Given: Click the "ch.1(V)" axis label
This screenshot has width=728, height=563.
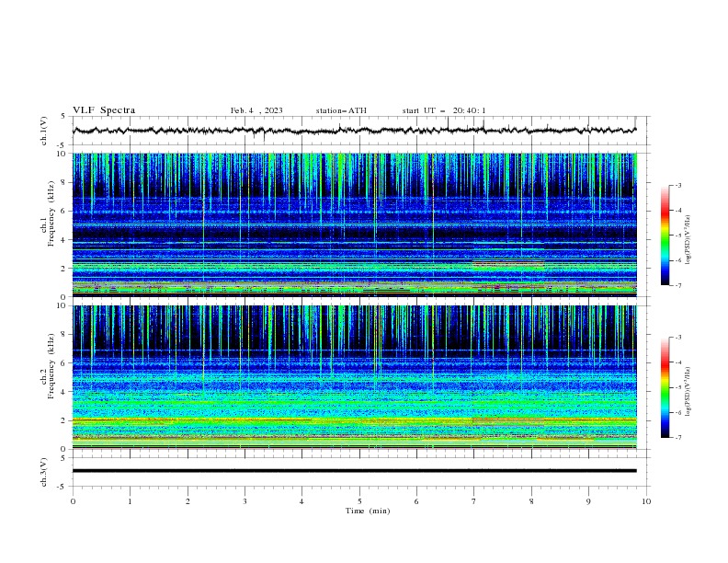Looking at the screenshot, I should (x=44, y=131).
